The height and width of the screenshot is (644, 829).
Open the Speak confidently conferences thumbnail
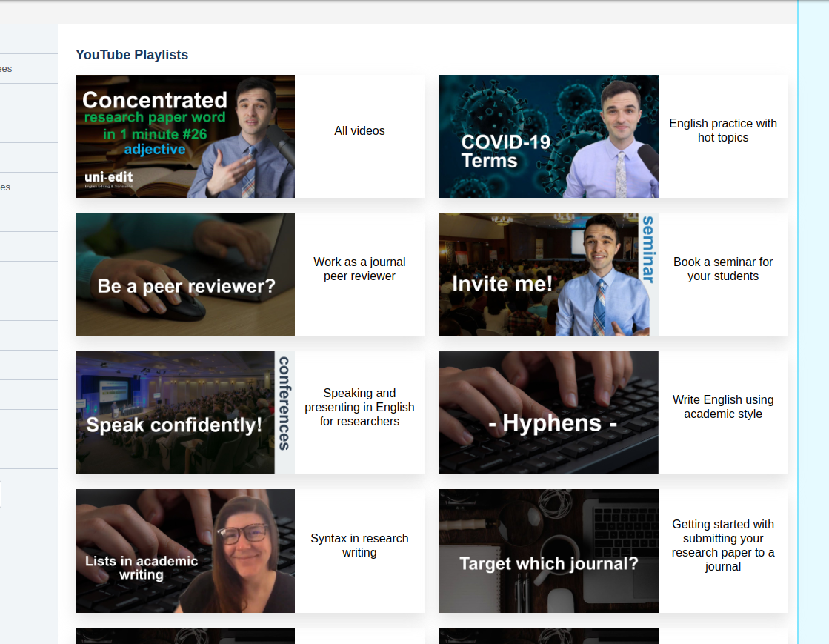(x=185, y=413)
